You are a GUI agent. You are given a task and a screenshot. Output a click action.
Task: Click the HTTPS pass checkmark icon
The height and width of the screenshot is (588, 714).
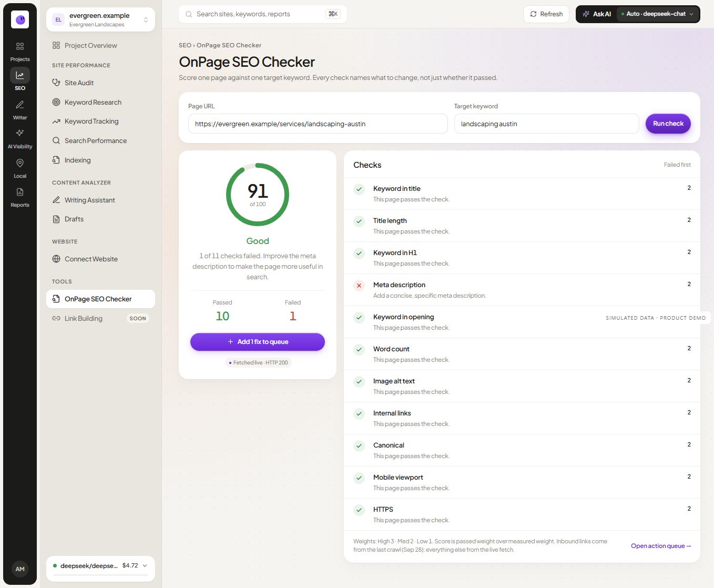359,510
